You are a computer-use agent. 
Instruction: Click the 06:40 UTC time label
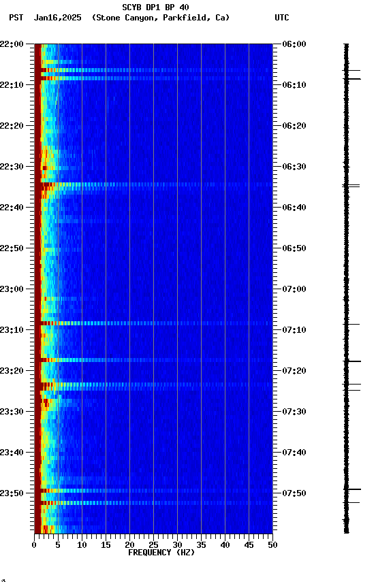coord(294,208)
